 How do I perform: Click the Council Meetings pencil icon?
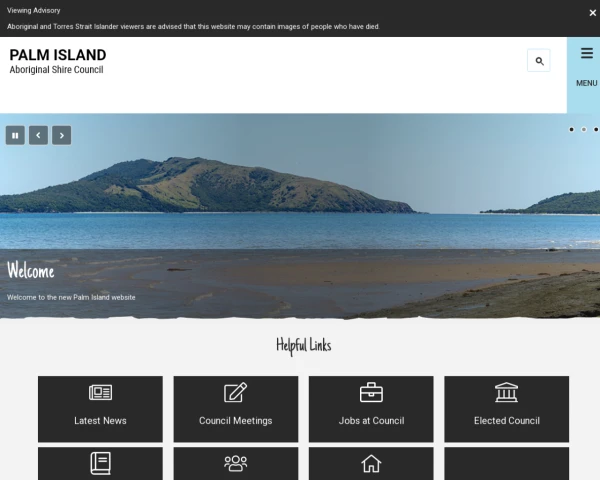click(235, 393)
